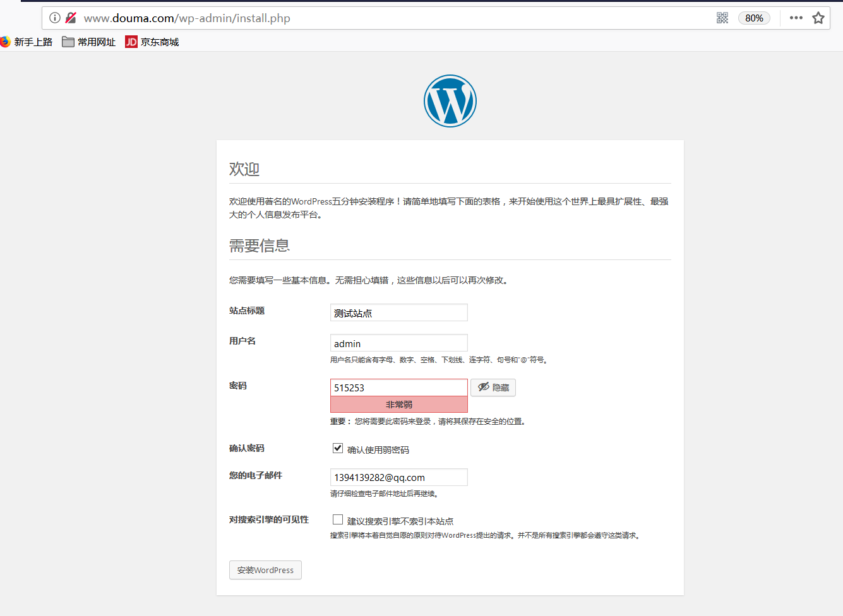Click the 用户名 label
843x616 pixels.
tap(242, 341)
